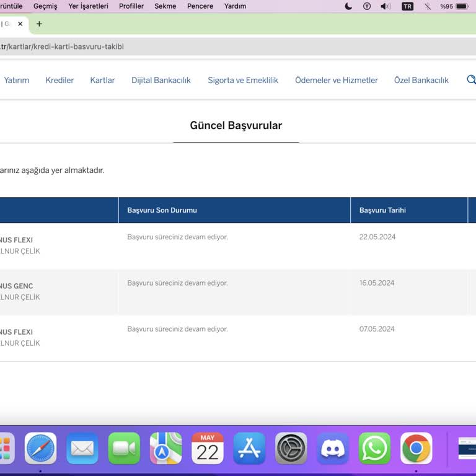Click the address bar URL

pyautogui.click(x=62, y=46)
